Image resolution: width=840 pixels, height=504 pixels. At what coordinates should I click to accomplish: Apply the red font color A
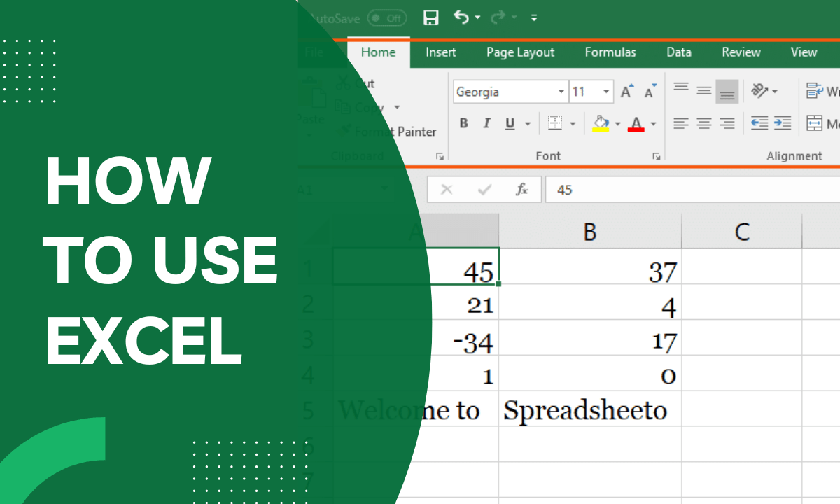pyautogui.click(x=636, y=124)
